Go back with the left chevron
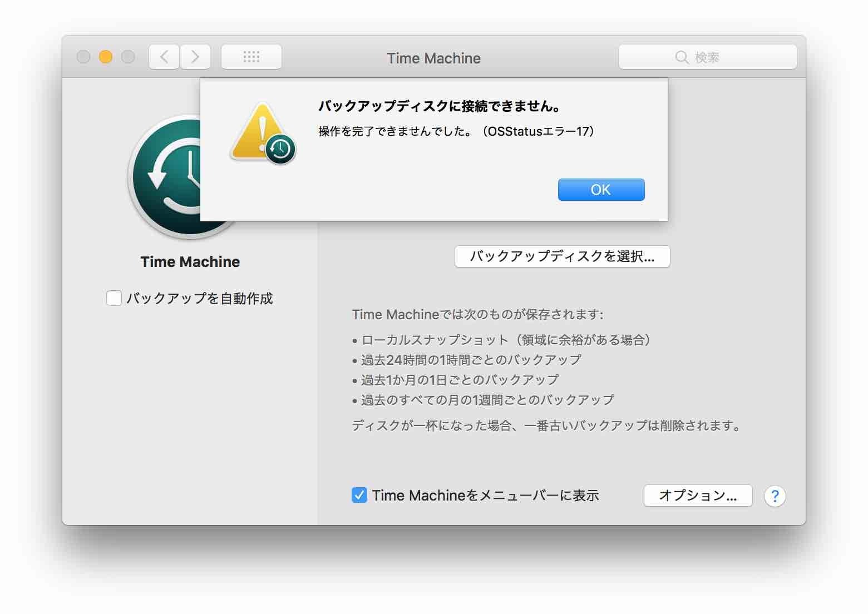The height and width of the screenshot is (614, 868). [x=164, y=57]
